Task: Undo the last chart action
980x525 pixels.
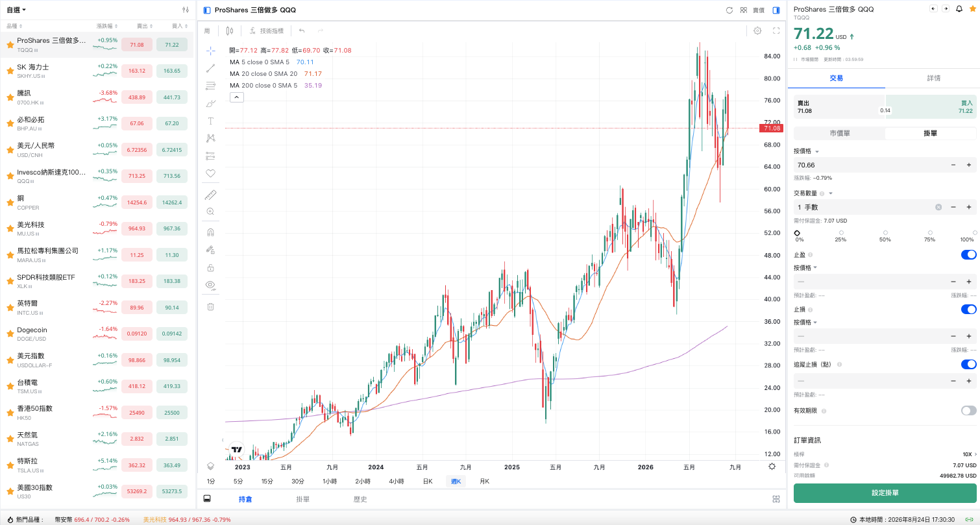Action: [302, 31]
